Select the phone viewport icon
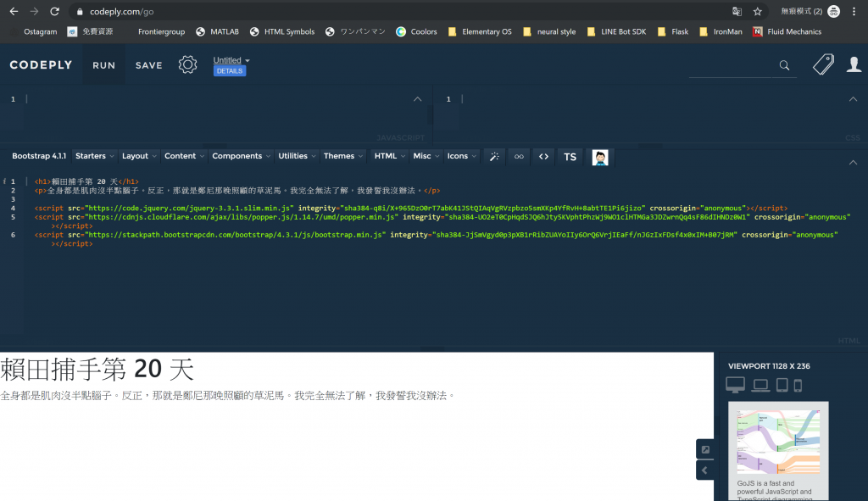 [x=798, y=386]
